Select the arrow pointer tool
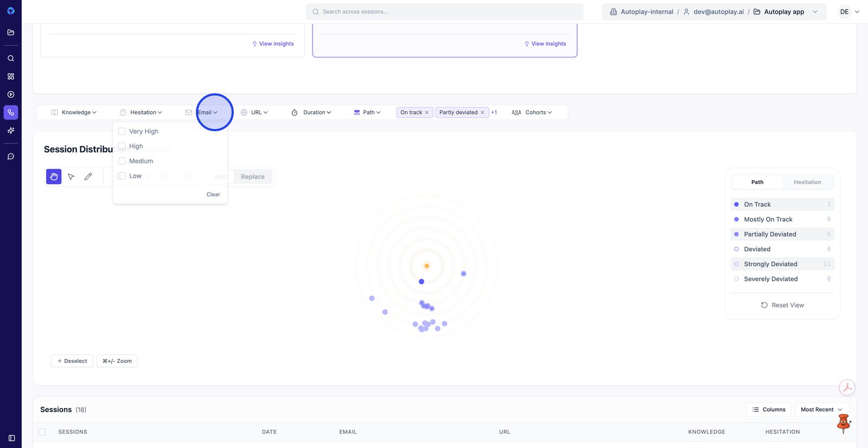868x448 pixels. (x=71, y=177)
